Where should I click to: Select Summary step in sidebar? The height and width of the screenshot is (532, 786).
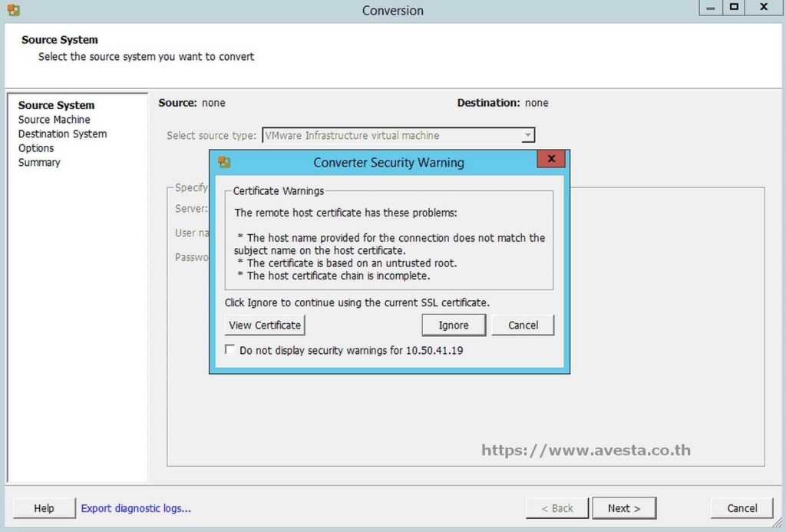[x=39, y=163]
